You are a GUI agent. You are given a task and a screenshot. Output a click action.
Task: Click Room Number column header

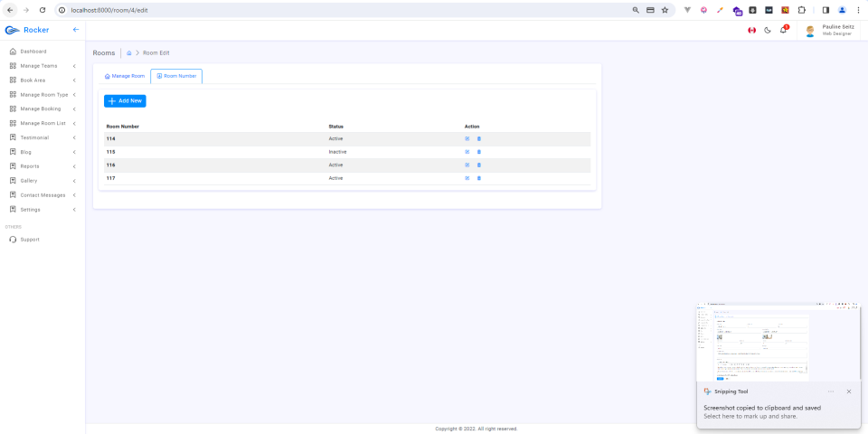click(123, 127)
